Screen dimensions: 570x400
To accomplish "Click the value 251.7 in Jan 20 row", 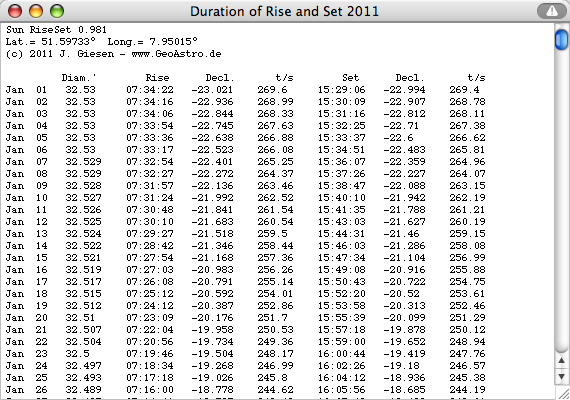I will click(272, 318).
